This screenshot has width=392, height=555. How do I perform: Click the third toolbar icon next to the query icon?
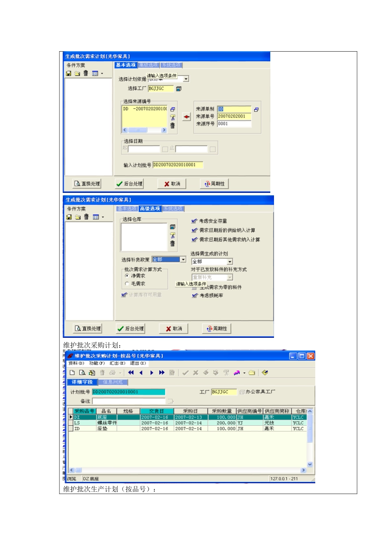coord(92,372)
